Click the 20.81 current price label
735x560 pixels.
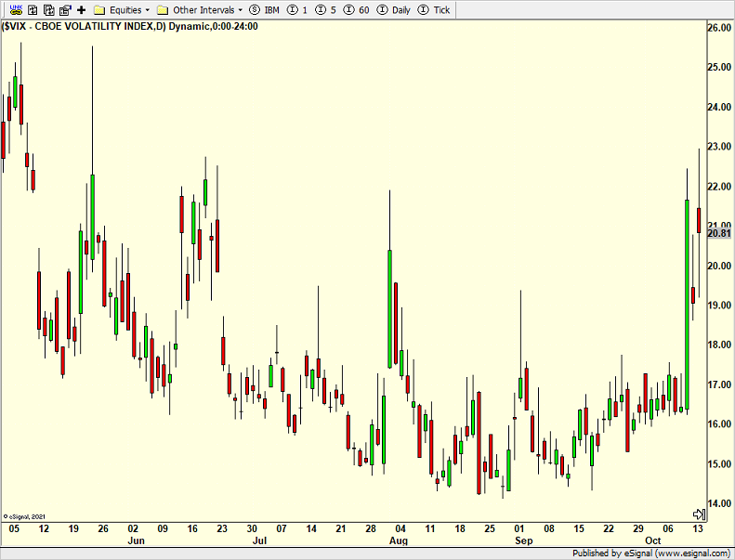719,233
